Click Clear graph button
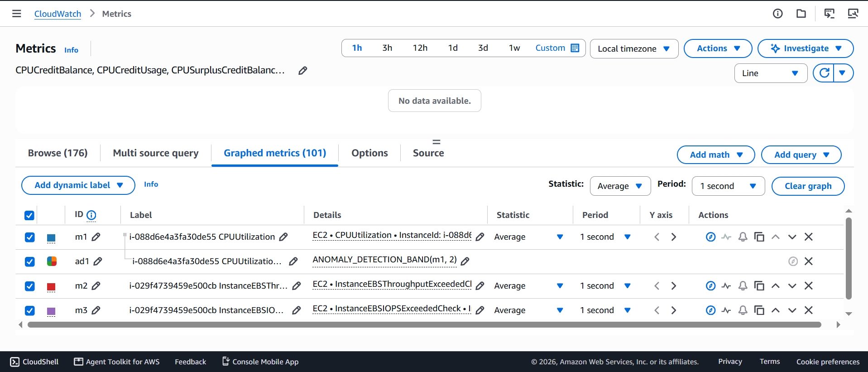The image size is (868, 372). 808,186
